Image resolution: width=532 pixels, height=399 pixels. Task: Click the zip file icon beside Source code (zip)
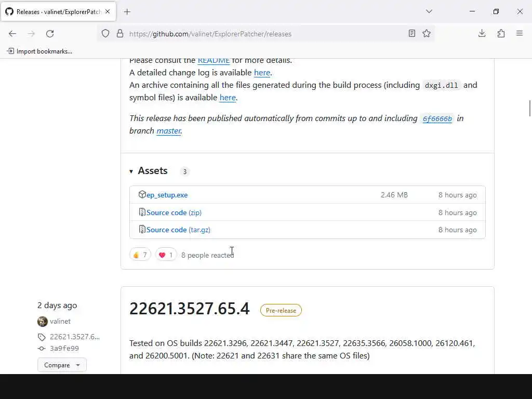142,212
